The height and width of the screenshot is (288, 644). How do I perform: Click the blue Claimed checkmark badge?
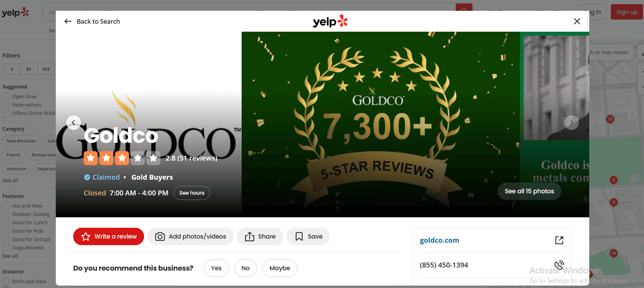(87, 177)
